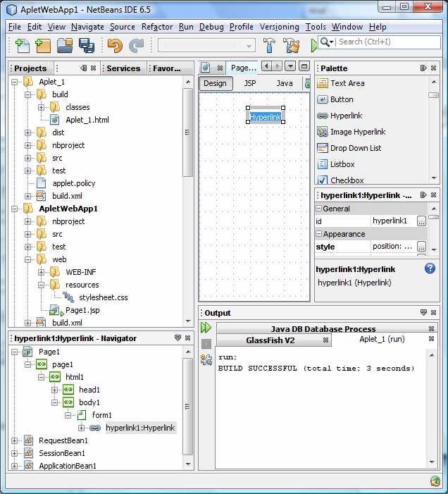Open the blue help question icon
Screen dimensions: 448x494
430,268
